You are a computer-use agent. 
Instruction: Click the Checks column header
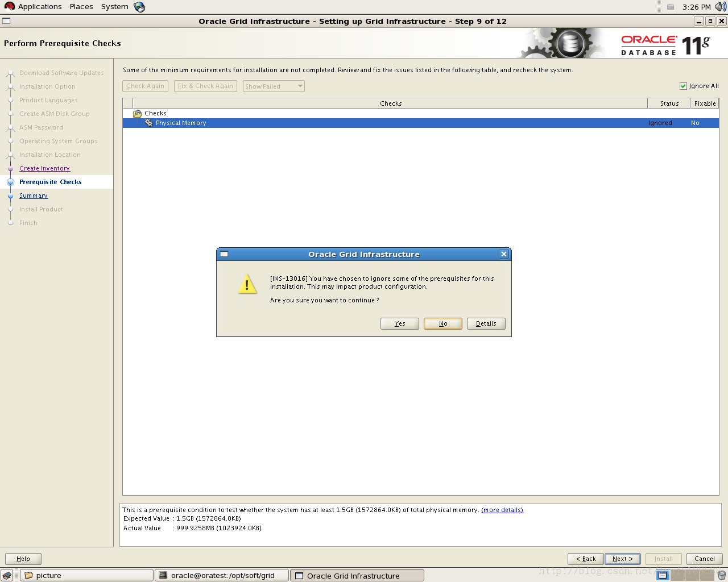pyautogui.click(x=391, y=103)
